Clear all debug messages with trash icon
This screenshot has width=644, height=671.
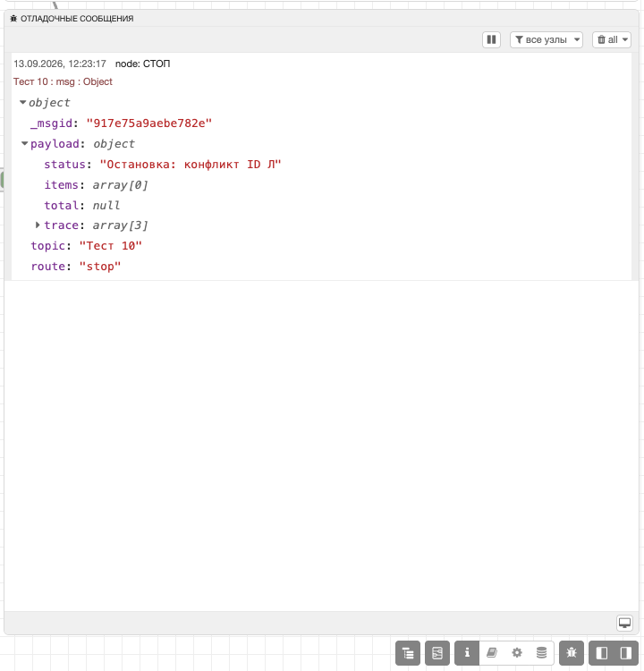click(602, 39)
